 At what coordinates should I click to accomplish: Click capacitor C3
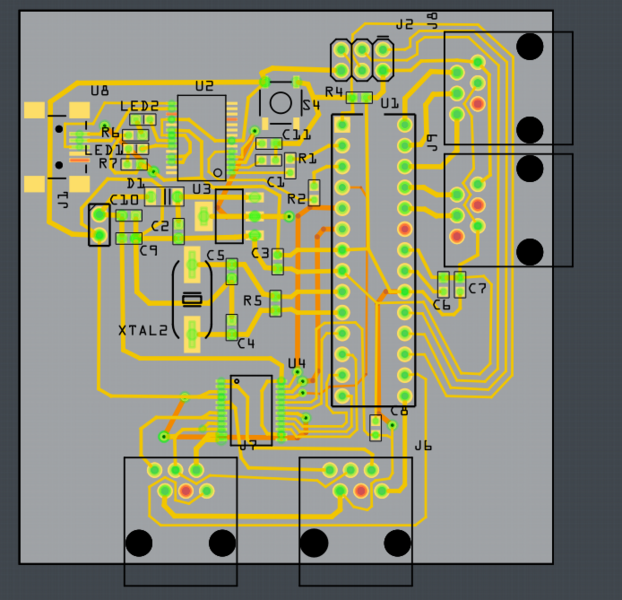[x=277, y=262]
